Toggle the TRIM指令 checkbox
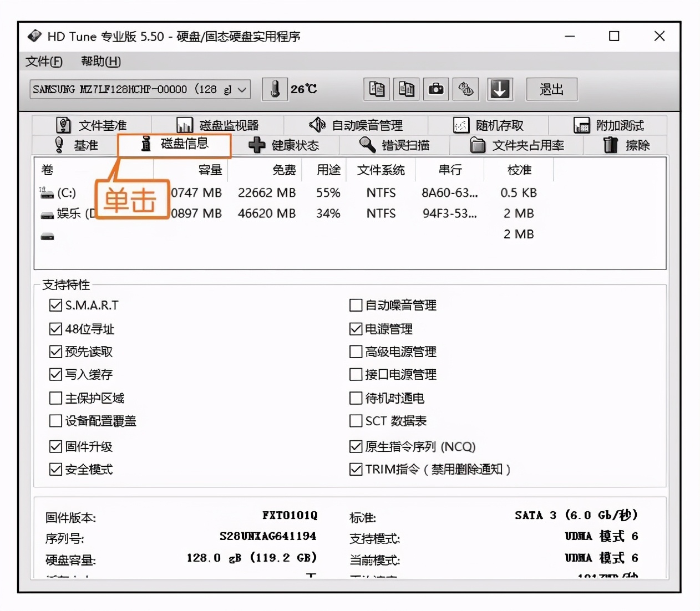This screenshot has height=611, width=700. tap(356, 469)
